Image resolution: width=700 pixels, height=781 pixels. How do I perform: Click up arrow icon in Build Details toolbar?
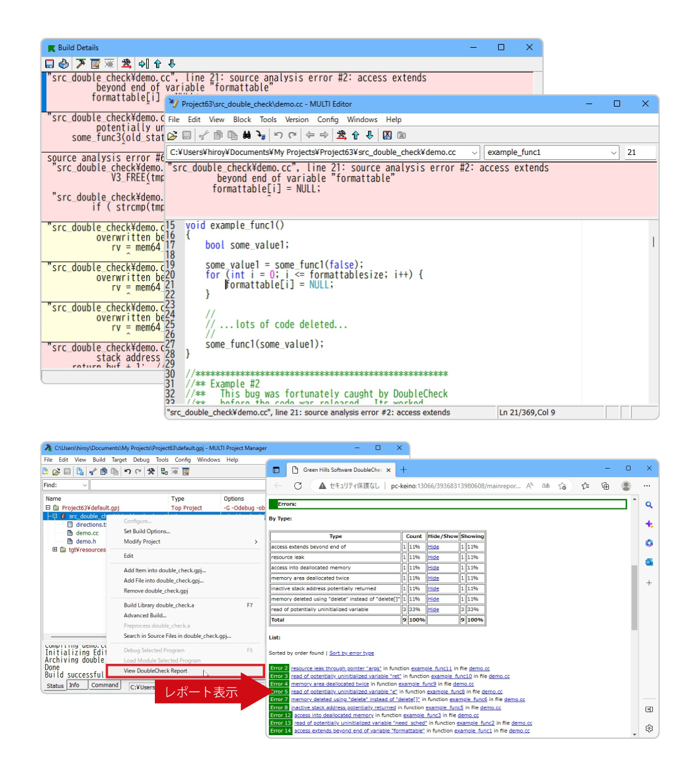pyautogui.click(x=157, y=64)
